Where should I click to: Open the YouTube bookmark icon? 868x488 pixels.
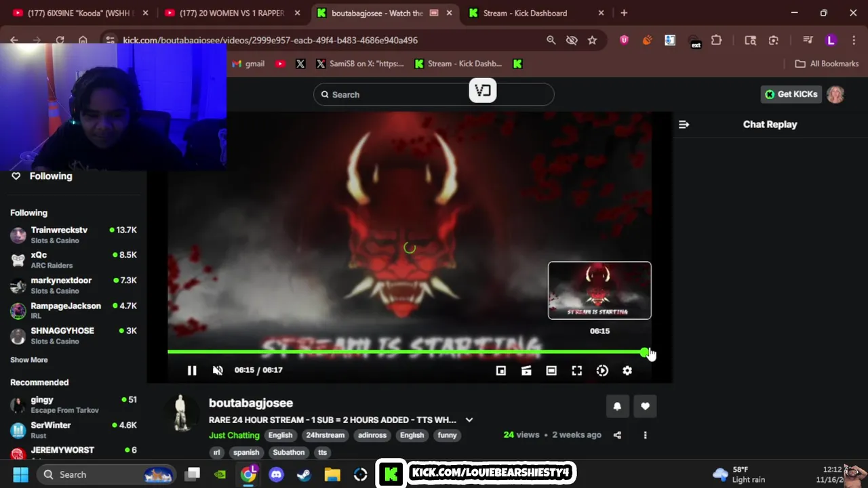point(280,64)
